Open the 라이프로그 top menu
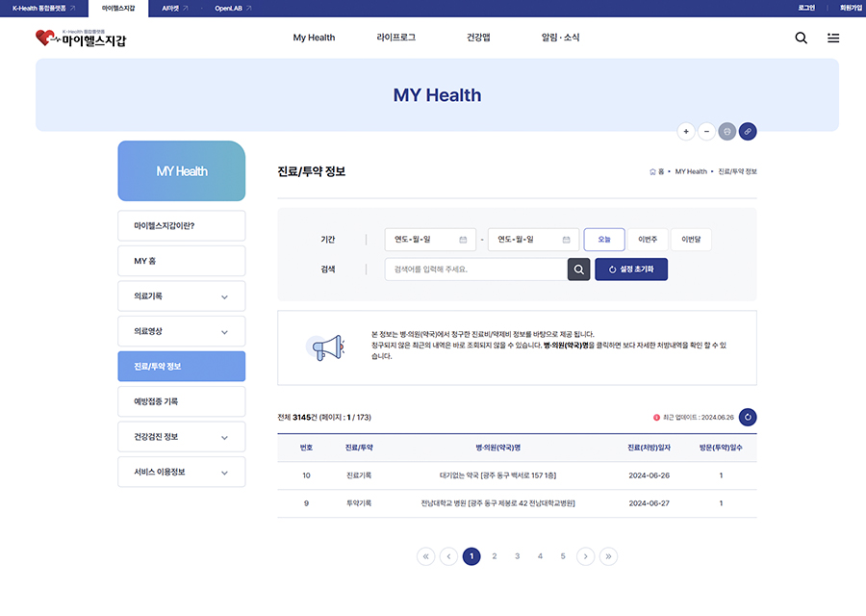This screenshot has width=866, height=616. 396,38
